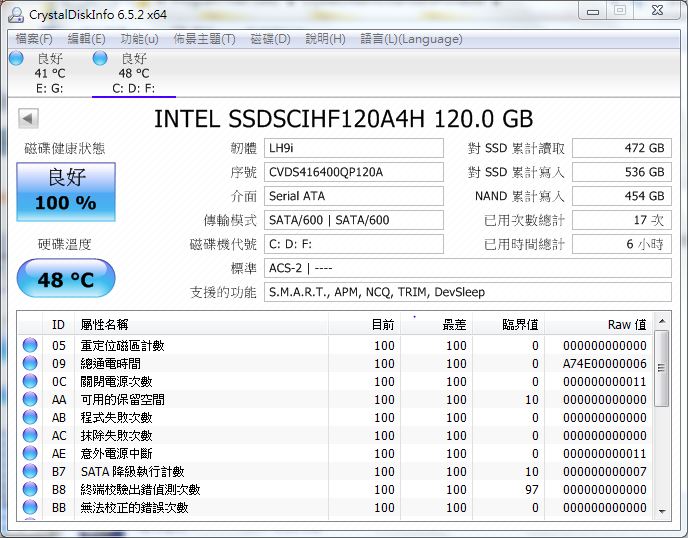Click status orb of attribute B7 row

[30, 471]
